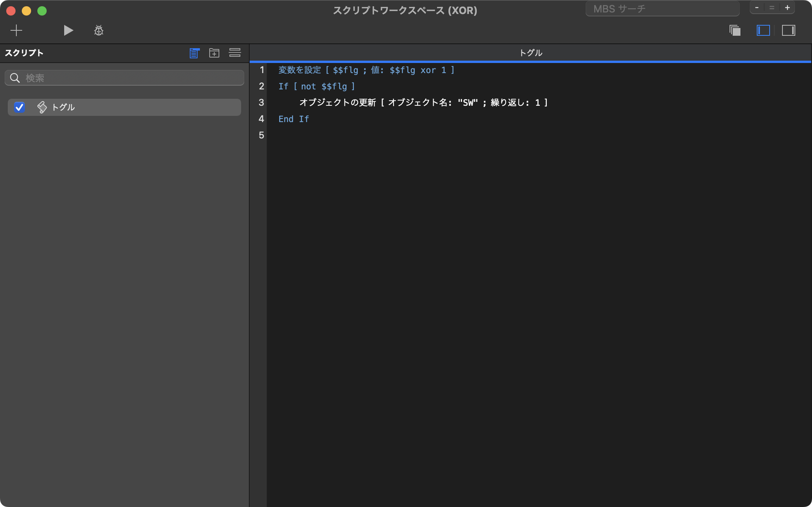Select the オブジェクトの更新 step on line 3
Image resolution: width=812 pixels, height=507 pixels.
[x=423, y=103]
